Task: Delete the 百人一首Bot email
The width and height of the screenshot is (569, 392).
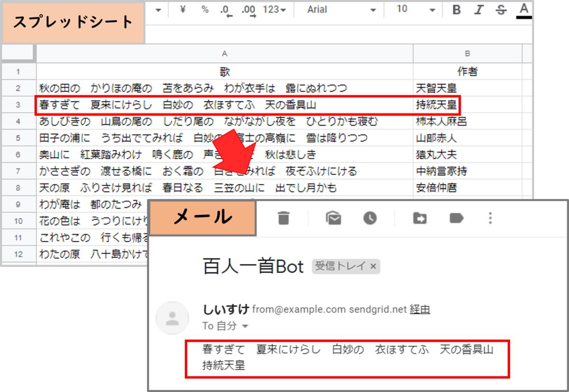Action: pyautogui.click(x=283, y=218)
